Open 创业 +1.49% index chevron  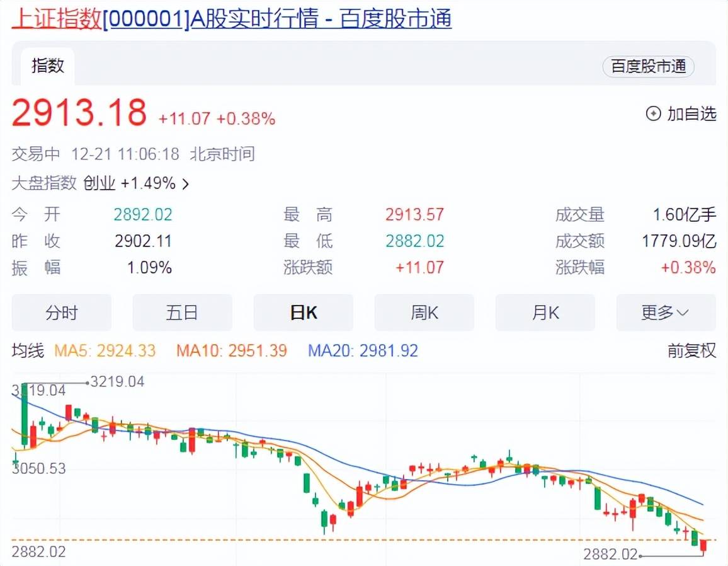point(186,184)
